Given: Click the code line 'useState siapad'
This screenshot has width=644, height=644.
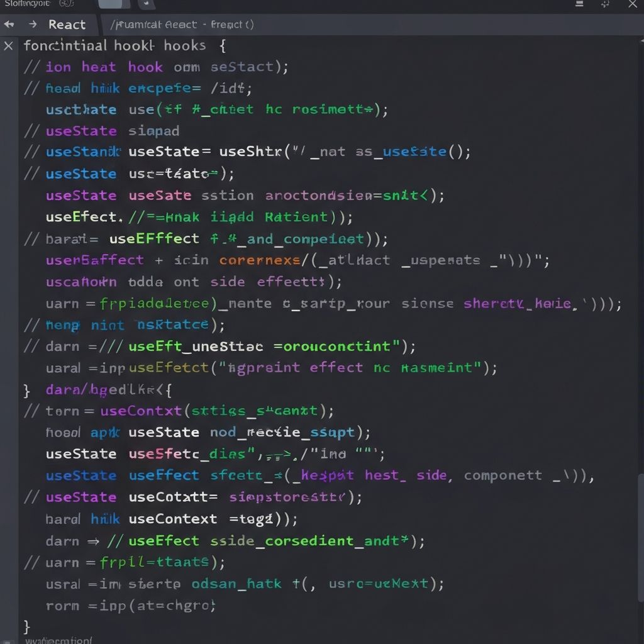Looking at the screenshot, I should click(101, 131).
